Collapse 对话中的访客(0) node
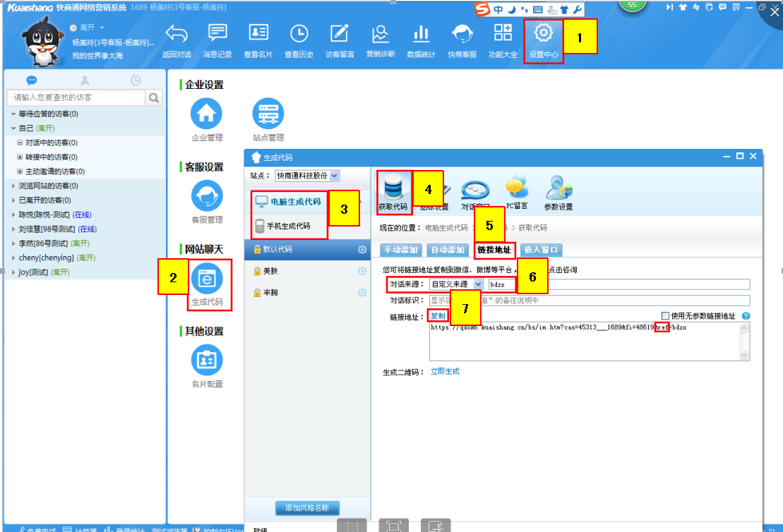 pos(20,143)
